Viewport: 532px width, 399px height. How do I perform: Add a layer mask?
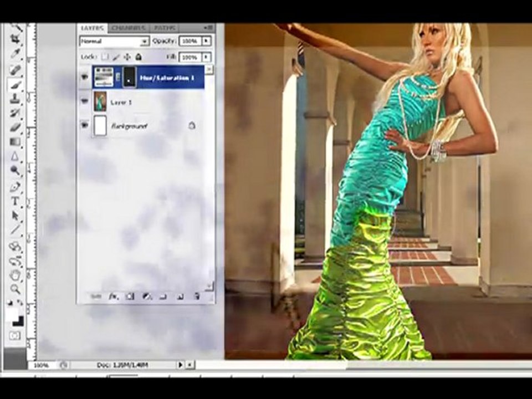pos(130,297)
